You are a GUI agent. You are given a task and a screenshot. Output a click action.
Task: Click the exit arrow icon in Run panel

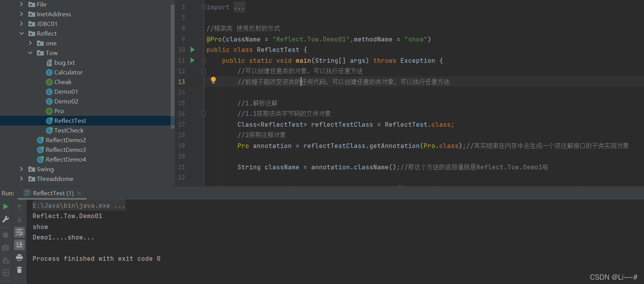(5, 273)
